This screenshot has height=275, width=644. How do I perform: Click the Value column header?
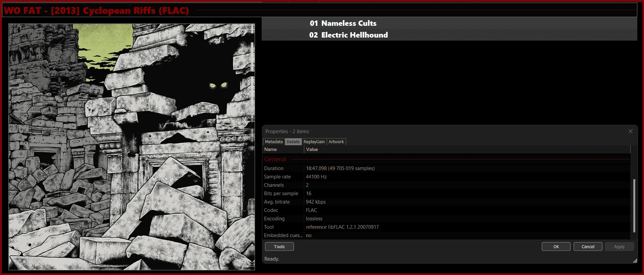[467, 149]
